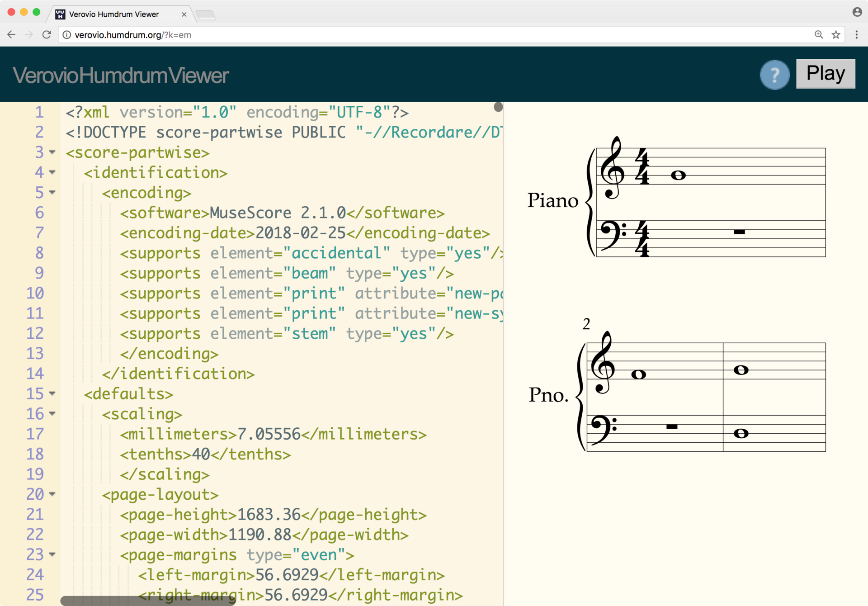Fold the page-layout element on line 20

click(x=52, y=494)
